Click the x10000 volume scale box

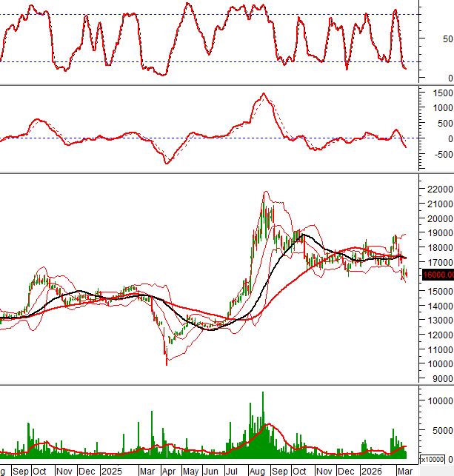click(431, 460)
